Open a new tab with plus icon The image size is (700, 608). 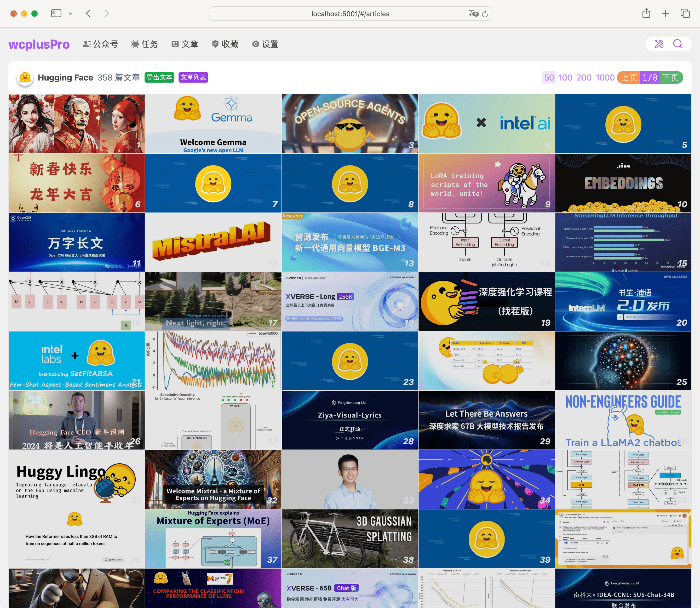pyautogui.click(x=665, y=13)
